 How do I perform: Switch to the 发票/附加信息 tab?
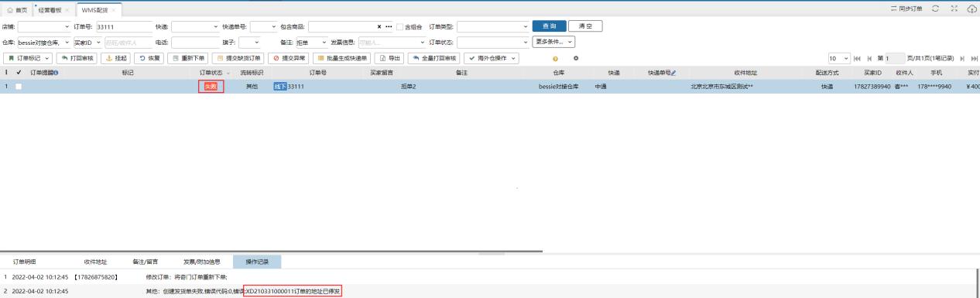point(201,262)
